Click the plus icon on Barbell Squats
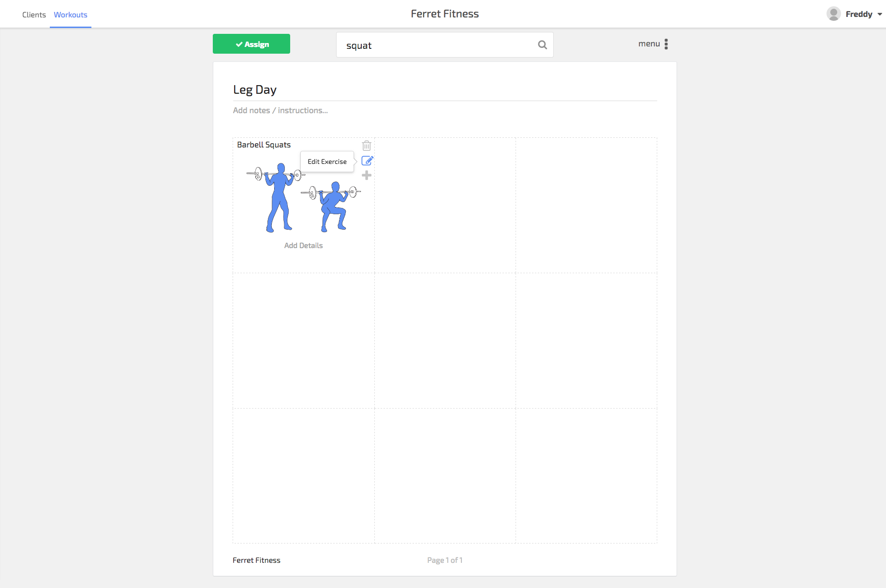Screen dimensions: 886x588 point(367,176)
